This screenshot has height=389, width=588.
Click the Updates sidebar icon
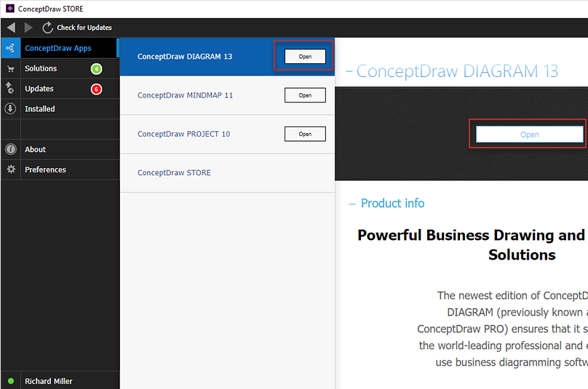[x=10, y=89]
